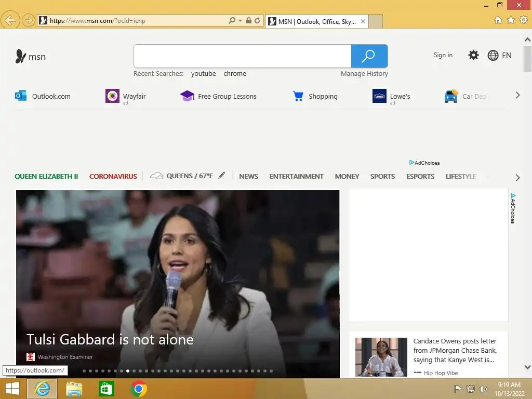This screenshot has height=399, width=532.
Task: Open volume speaker tray icon
Action: pyautogui.click(x=483, y=389)
